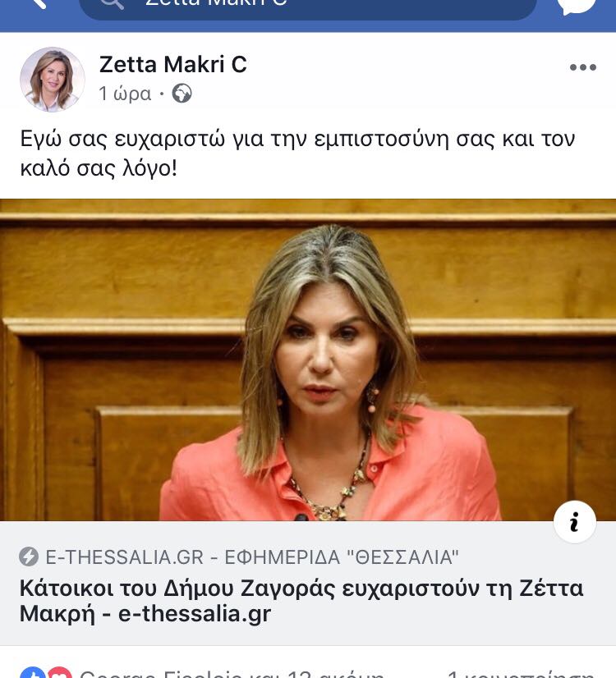The height and width of the screenshot is (678, 616).
Task: Tap the post text 'Εγώ σας ευχαριστώ'
Action: tap(297, 153)
